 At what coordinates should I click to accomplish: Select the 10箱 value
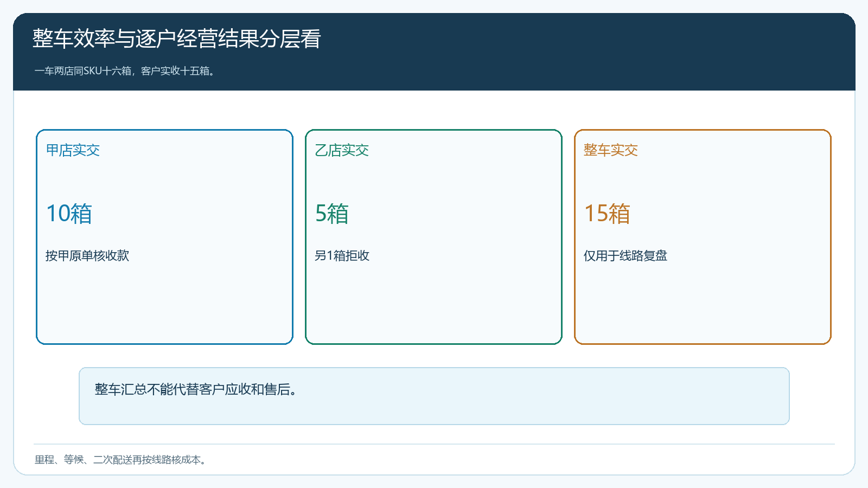click(69, 214)
